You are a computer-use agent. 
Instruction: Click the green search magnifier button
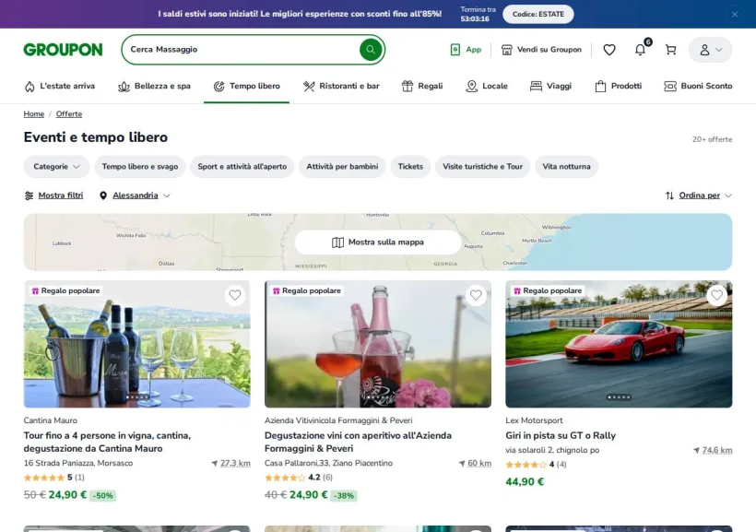point(371,49)
